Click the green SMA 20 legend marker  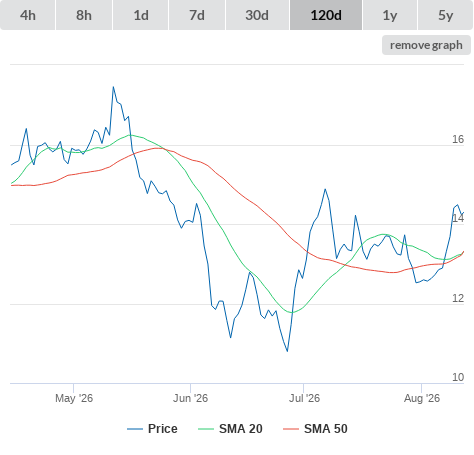click(206, 429)
